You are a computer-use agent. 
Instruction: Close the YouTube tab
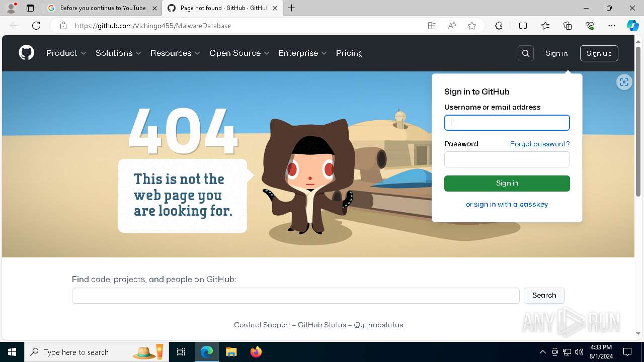[154, 8]
